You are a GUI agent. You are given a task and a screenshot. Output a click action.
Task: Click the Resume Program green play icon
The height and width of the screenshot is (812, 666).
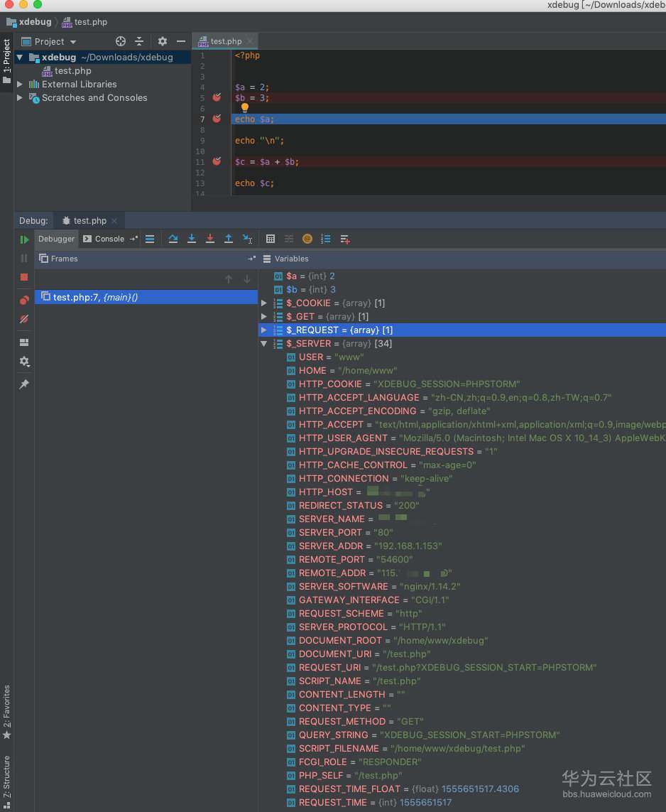pos(24,239)
